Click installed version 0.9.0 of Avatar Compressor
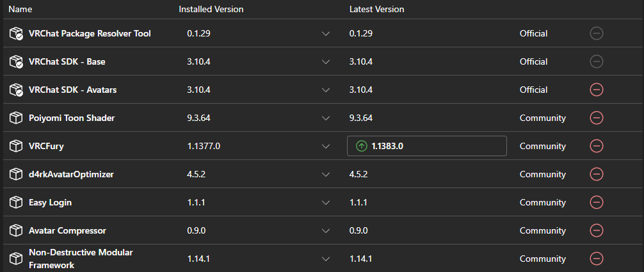644x272 pixels. click(x=197, y=230)
